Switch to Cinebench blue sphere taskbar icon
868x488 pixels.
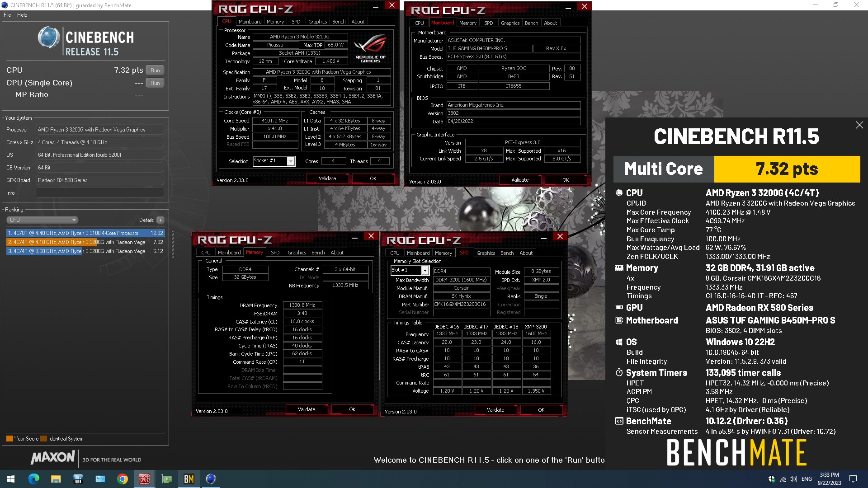[211, 479]
